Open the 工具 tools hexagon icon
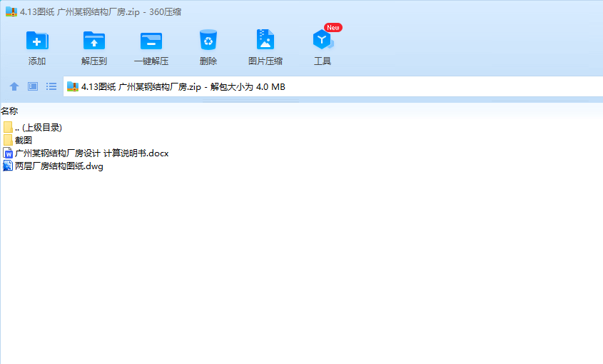This screenshot has width=603, height=364. pos(323,40)
